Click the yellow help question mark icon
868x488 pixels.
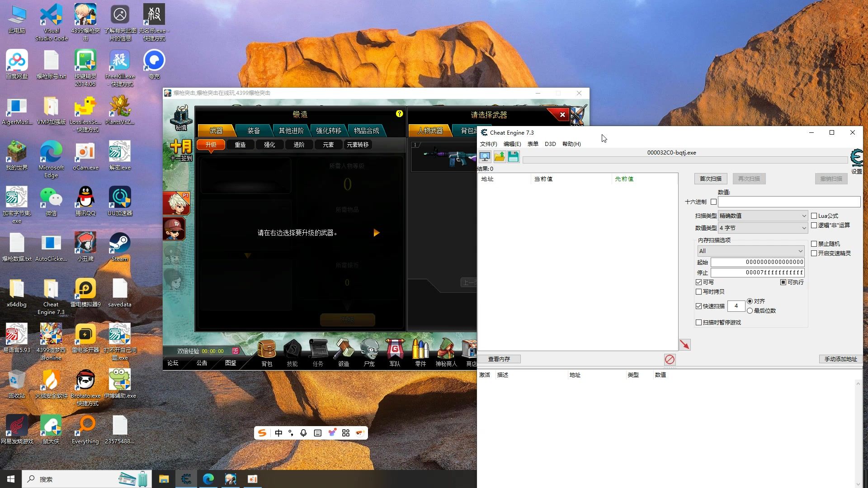pyautogui.click(x=399, y=114)
